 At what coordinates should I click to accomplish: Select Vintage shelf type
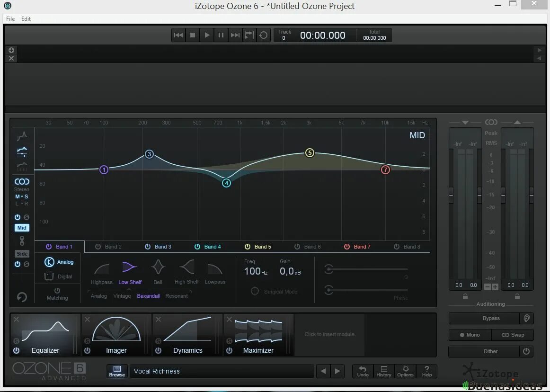(x=122, y=296)
